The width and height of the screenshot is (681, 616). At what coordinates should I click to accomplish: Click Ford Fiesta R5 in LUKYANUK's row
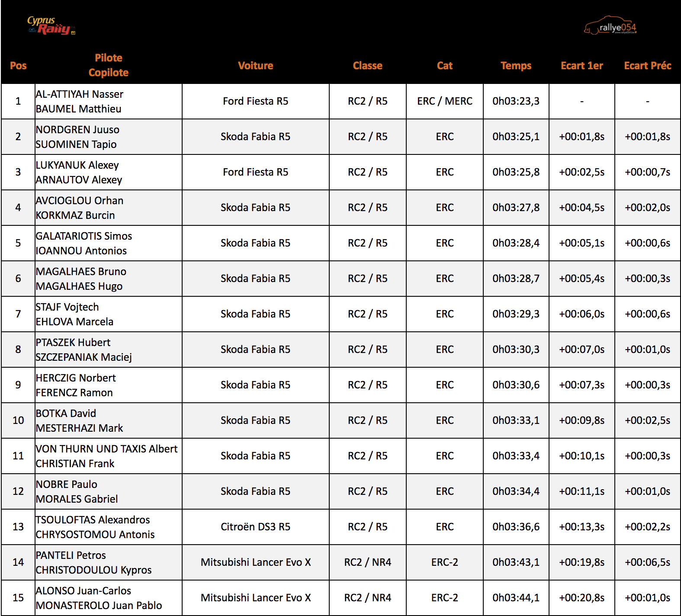[x=256, y=172]
